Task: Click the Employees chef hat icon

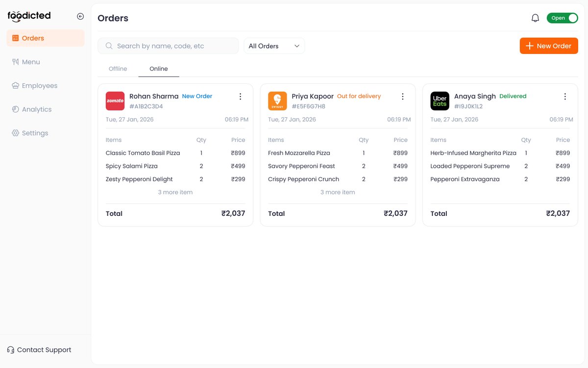Action: (15, 85)
